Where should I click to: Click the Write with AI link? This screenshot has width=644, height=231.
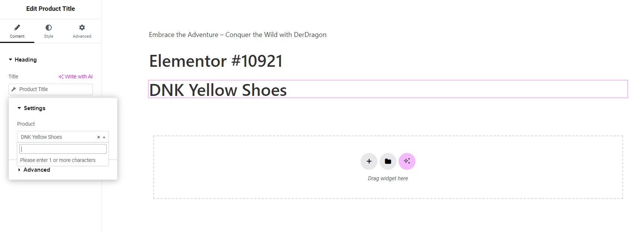[76, 77]
